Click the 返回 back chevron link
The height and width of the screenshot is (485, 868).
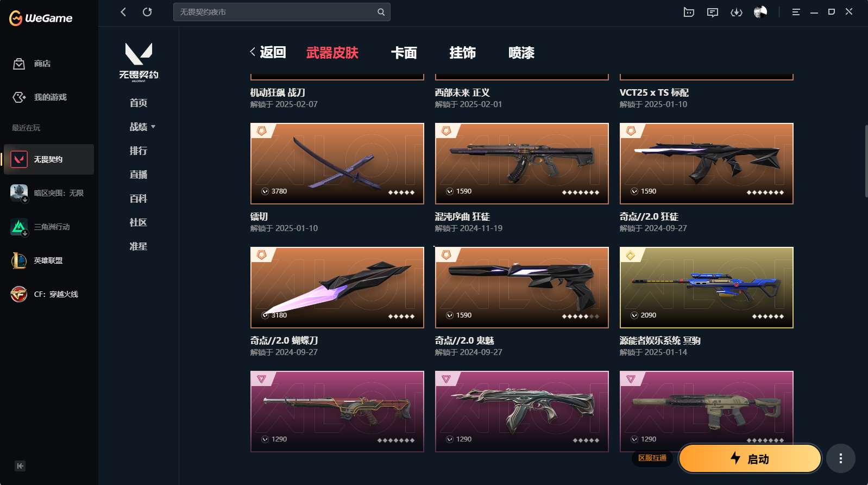point(268,52)
